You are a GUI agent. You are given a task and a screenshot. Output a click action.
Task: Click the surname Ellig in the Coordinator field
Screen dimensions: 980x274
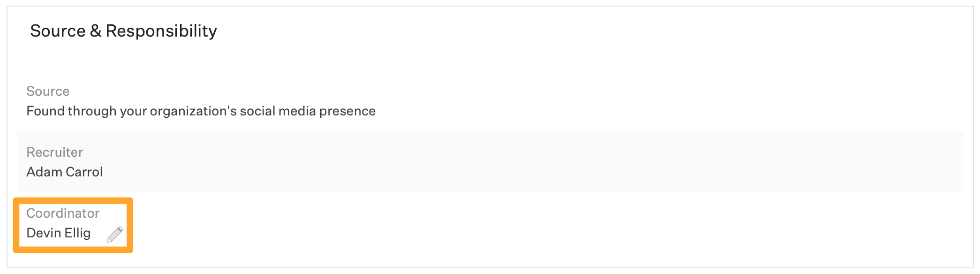pos(77,233)
